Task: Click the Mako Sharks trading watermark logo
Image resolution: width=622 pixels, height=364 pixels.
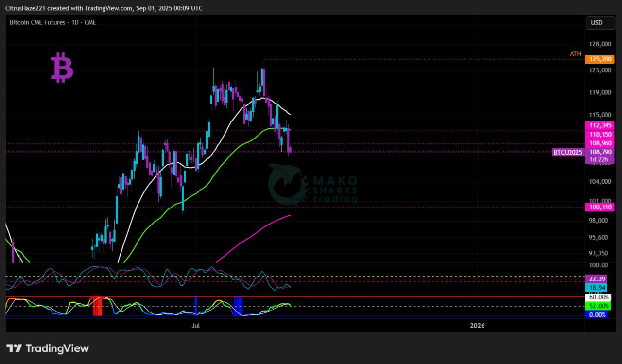Action: (313, 184)
